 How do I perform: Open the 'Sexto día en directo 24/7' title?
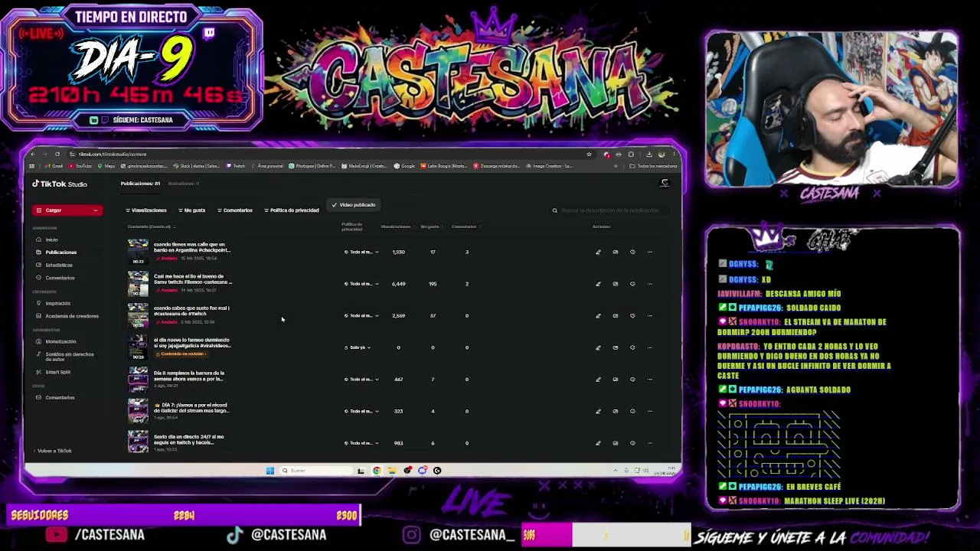189,440
